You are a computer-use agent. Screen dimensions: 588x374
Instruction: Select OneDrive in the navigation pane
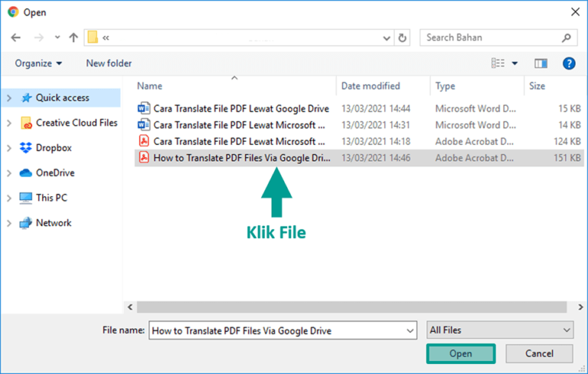tap(55, 172)
